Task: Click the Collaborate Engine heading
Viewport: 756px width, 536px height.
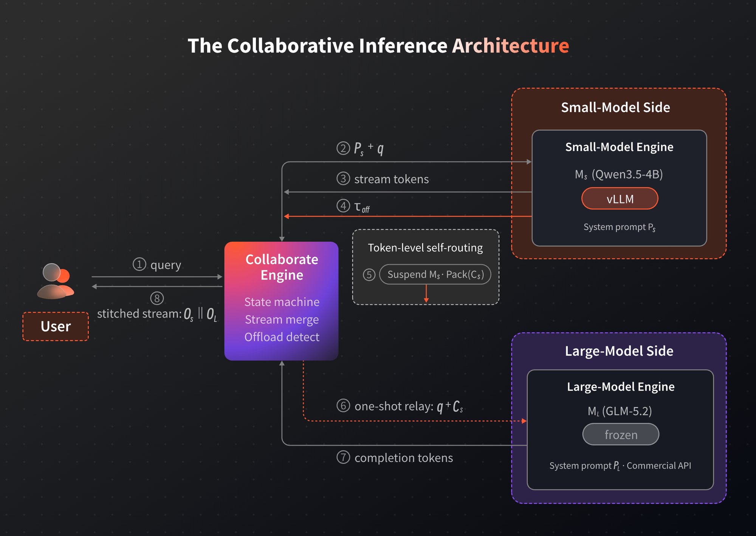Action: point(282,267)
